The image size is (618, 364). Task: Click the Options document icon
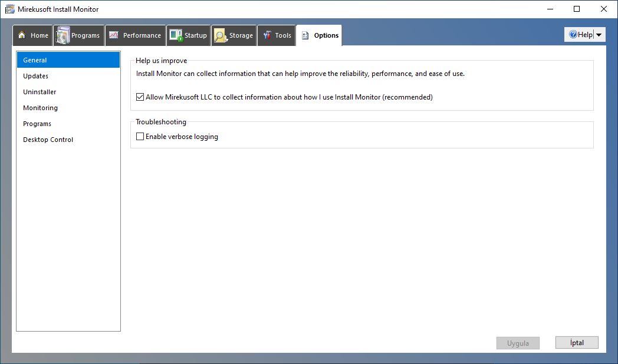305,35
